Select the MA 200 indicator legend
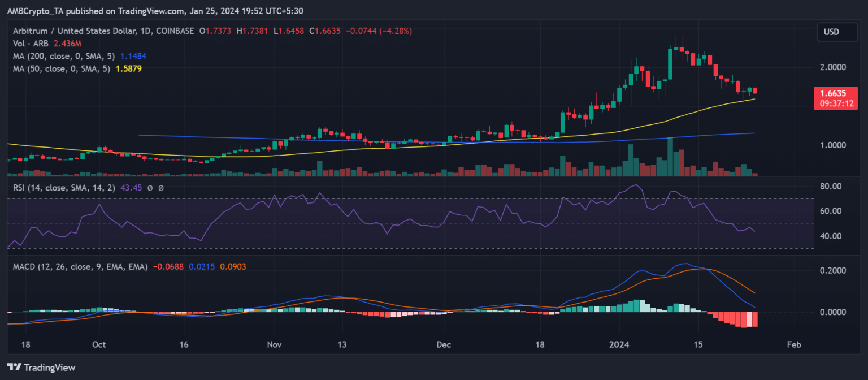This screenshot has height=380, width=868. point(63,56)
